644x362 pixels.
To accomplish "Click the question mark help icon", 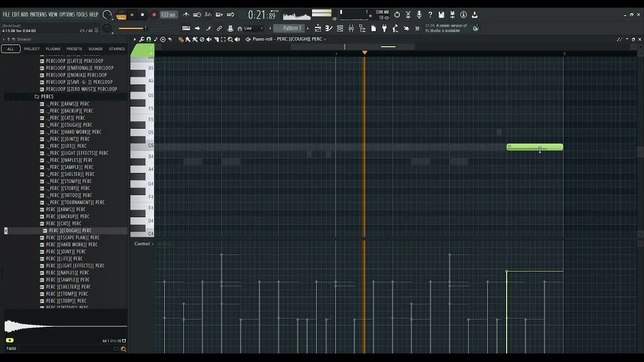I will (430, 15).
